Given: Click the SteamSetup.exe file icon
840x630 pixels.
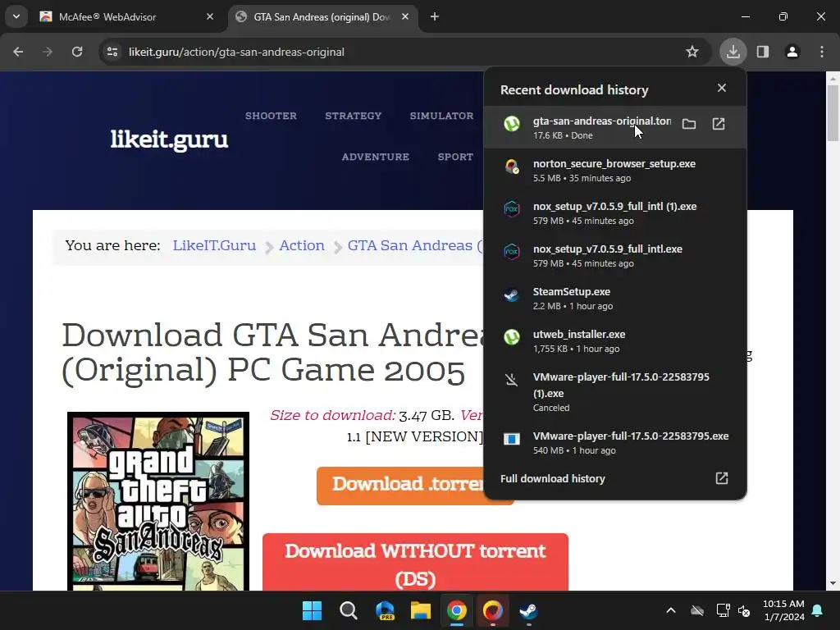Looking at the screenshot, I should [x=512, y=294].
